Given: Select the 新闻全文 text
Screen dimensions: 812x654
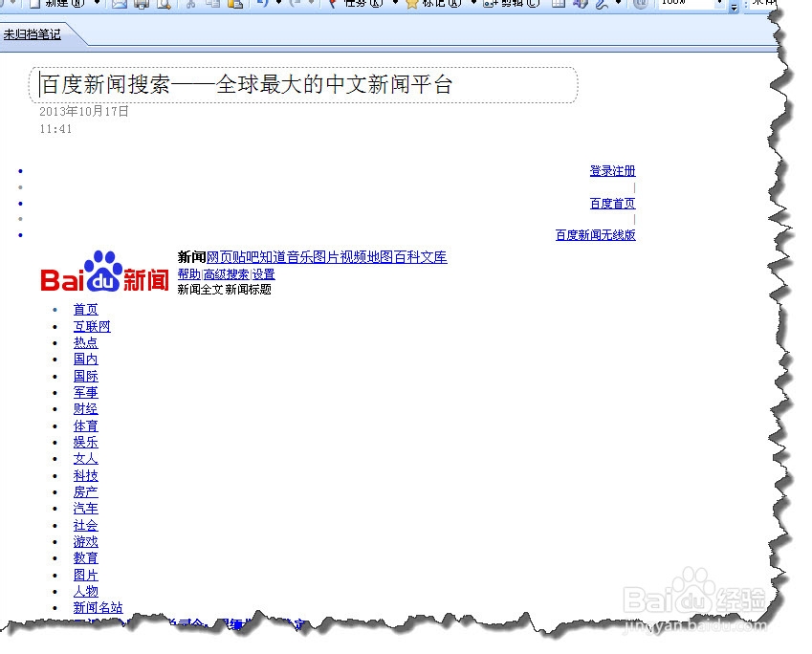Looking at the screenshot, I should [x=201, y=290].
